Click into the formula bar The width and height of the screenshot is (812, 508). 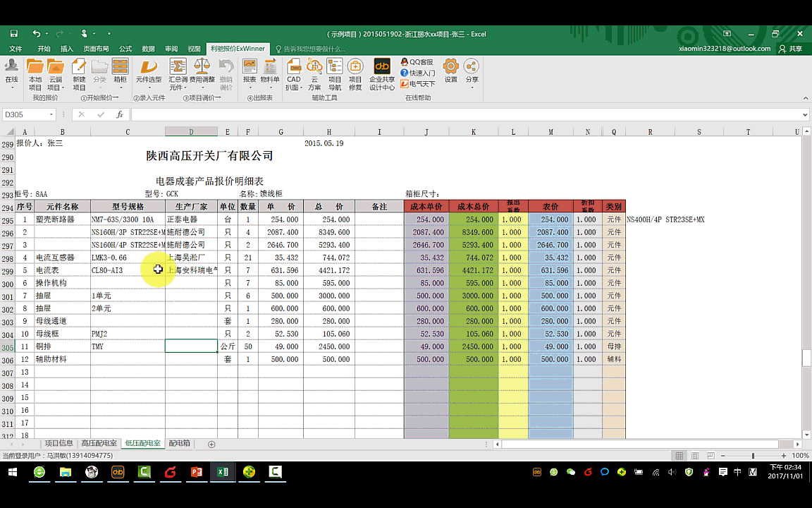pos(465,114)
